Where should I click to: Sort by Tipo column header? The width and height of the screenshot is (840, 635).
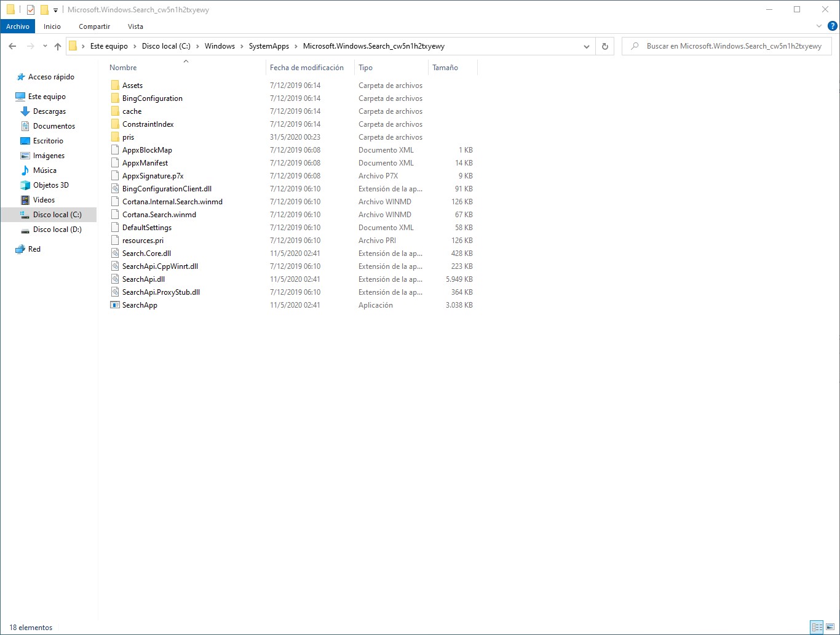point(365,68)
